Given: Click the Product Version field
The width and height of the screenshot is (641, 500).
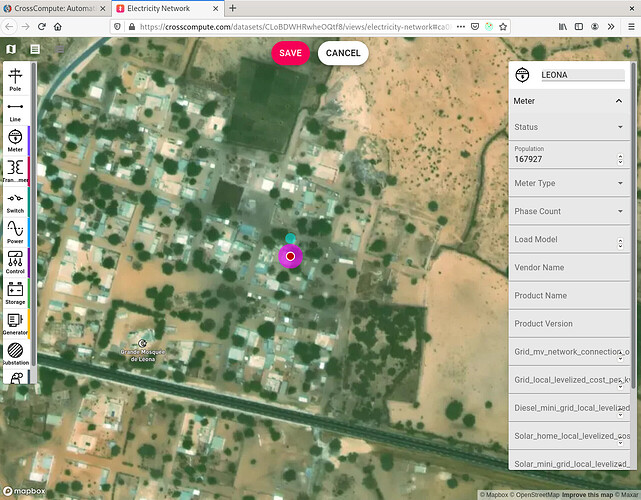Looking at the screenshot, I should [x=569, y=324].
